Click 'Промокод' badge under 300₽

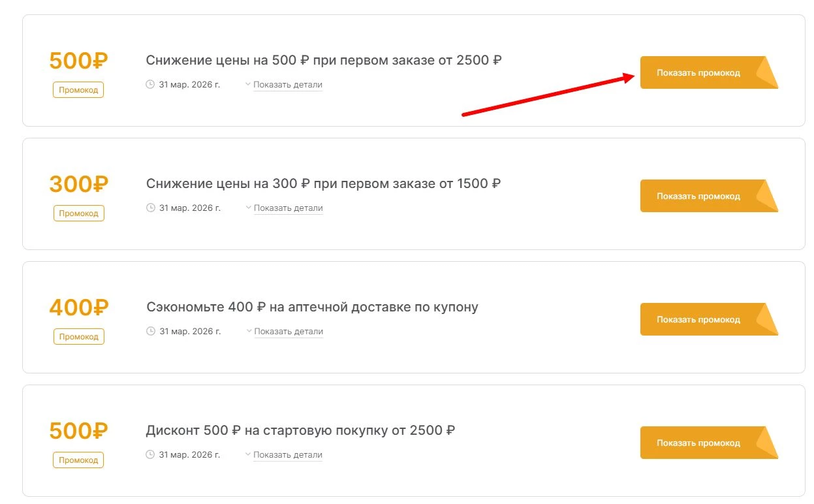[x=78, y=213]
